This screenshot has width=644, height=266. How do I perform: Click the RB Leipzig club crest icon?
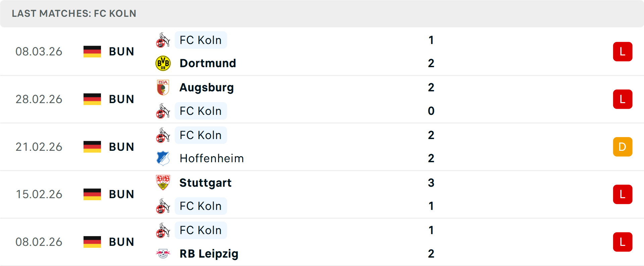(163, 254)
